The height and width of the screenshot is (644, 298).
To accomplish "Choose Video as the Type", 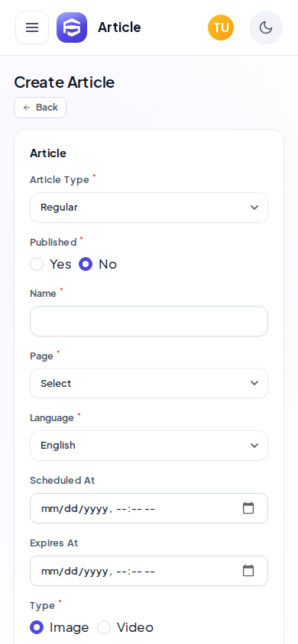I will tap(104, 627).
